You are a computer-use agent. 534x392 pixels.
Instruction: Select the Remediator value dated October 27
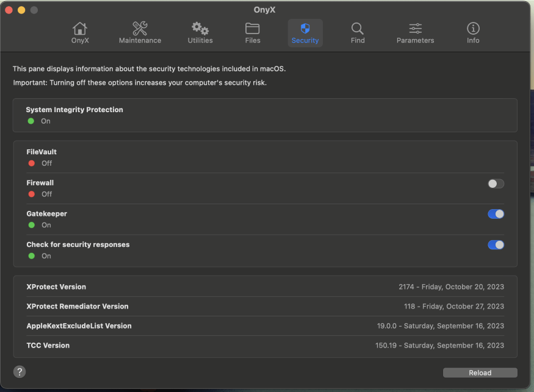(x=454, y=306)
